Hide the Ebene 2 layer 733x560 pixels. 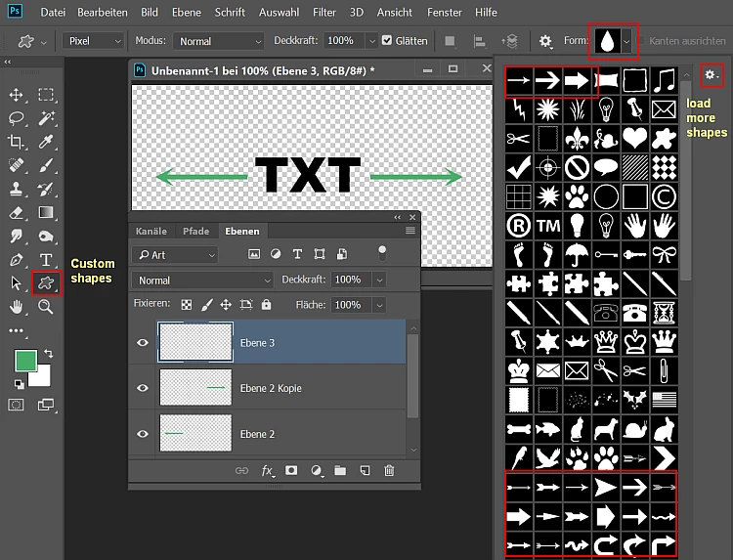click(x=143, y=434)
